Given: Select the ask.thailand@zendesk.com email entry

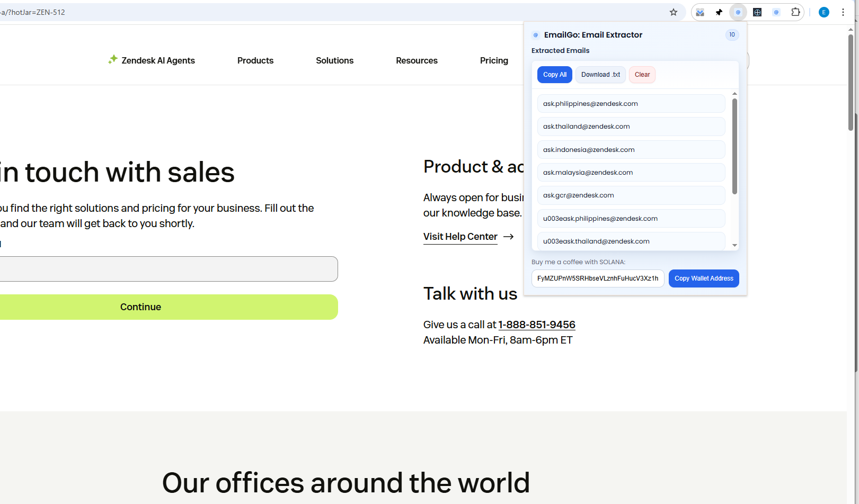Looking at the screenshot, I should (x=631, y=127).
